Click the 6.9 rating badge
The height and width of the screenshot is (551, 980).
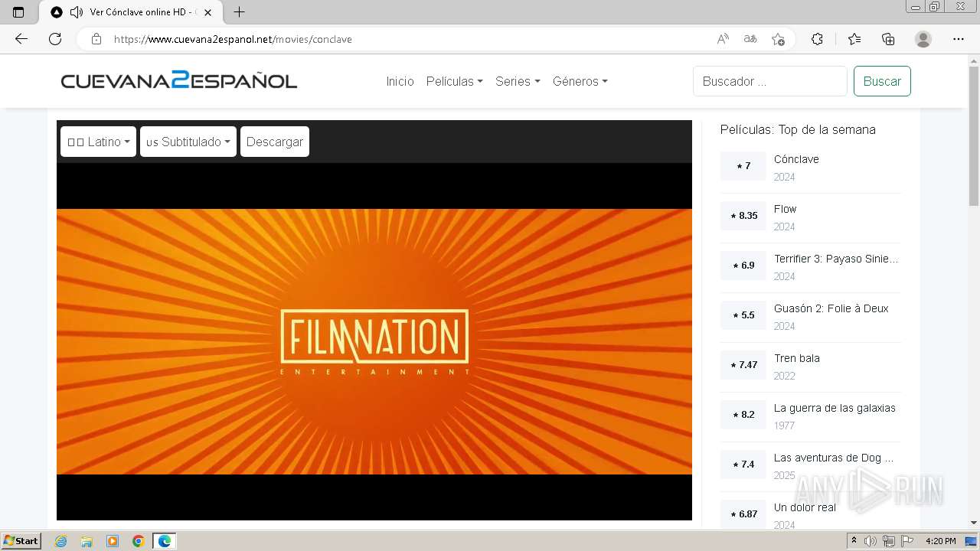743,266
